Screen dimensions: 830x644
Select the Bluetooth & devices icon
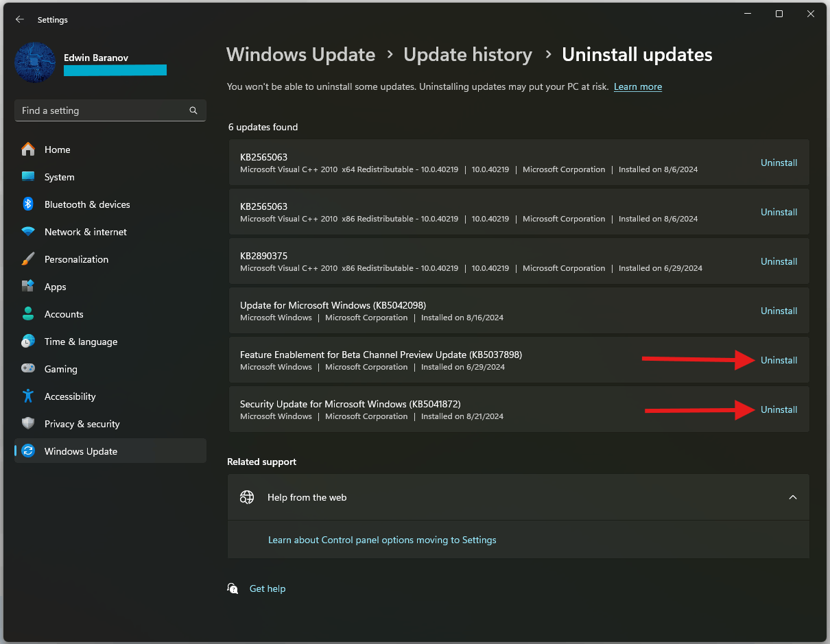pyautogui.click(x=28, y=204)
